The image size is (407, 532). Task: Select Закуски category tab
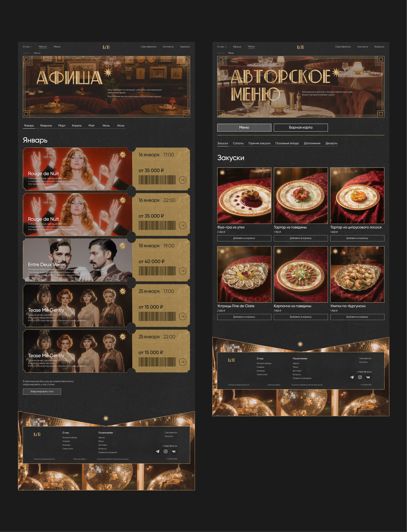(x=223, y=143)
